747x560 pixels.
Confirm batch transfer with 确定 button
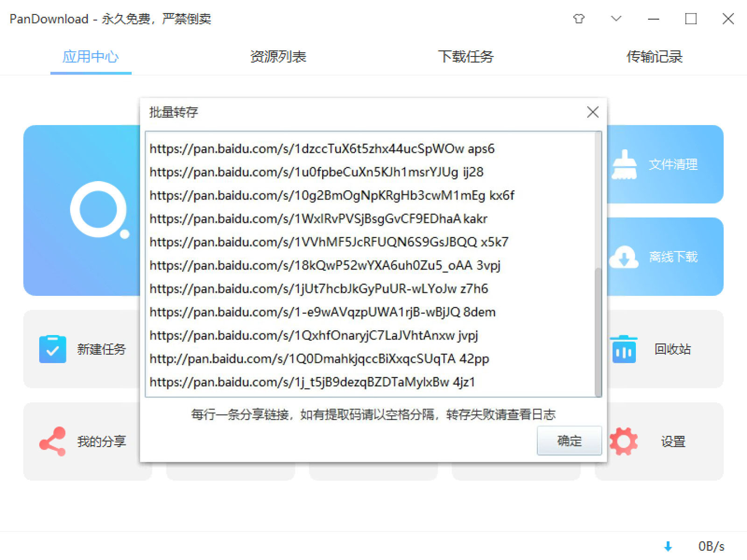(569, 441)
